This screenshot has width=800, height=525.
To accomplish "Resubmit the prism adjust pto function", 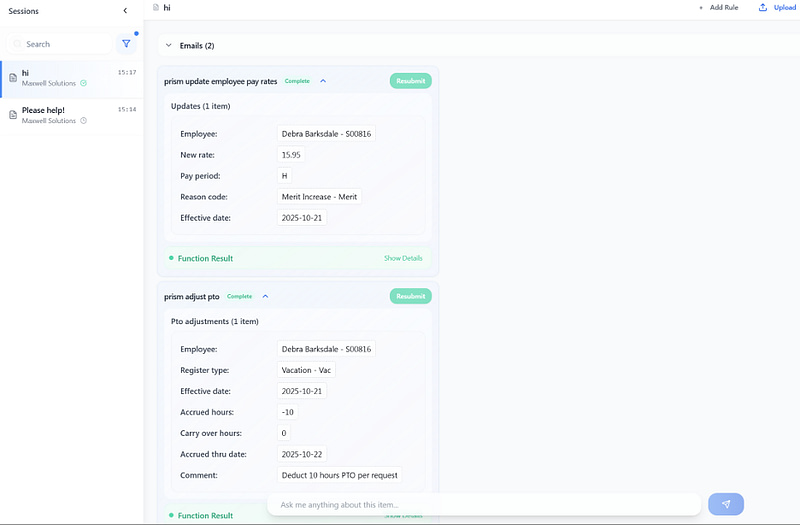I will pos(410,296).
